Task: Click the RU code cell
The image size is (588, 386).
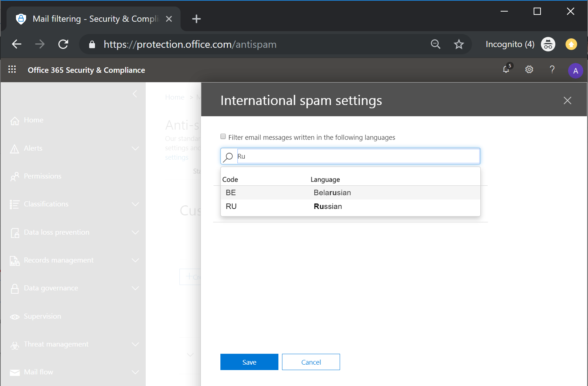Action: click(x=231, y=206)
